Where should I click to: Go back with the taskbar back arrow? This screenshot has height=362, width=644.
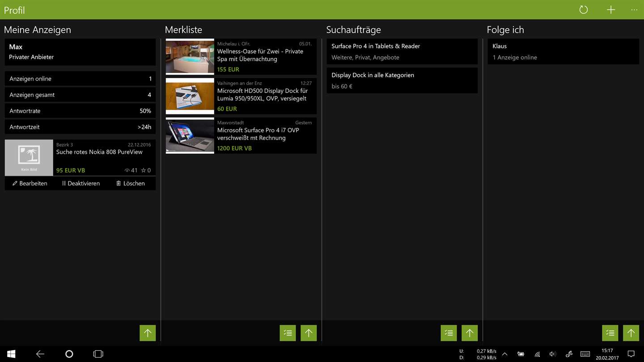40,354
